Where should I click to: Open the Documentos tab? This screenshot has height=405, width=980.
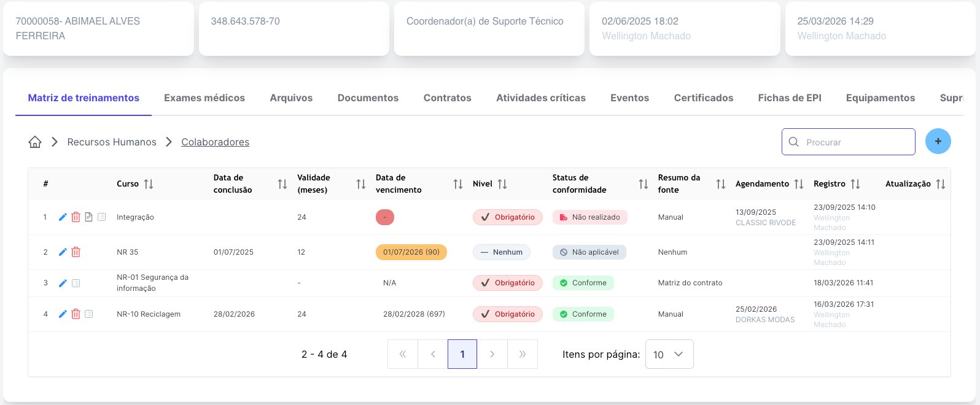tap(368, 98)
